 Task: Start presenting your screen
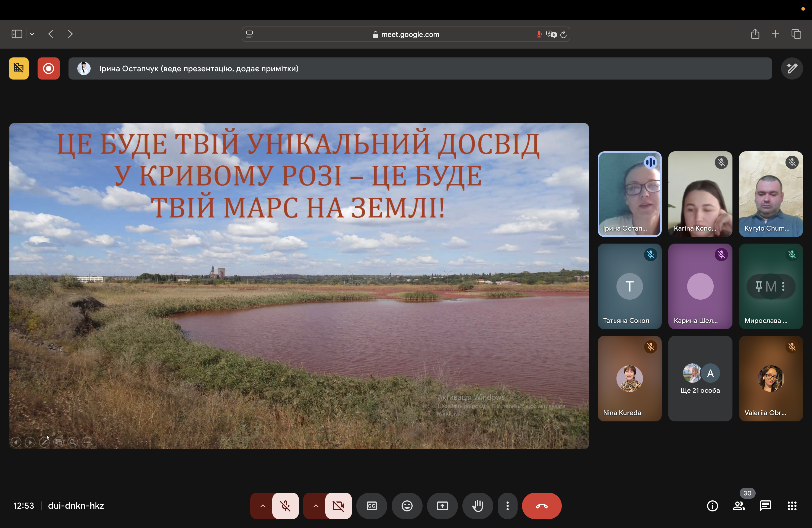[x=442, y=506]
